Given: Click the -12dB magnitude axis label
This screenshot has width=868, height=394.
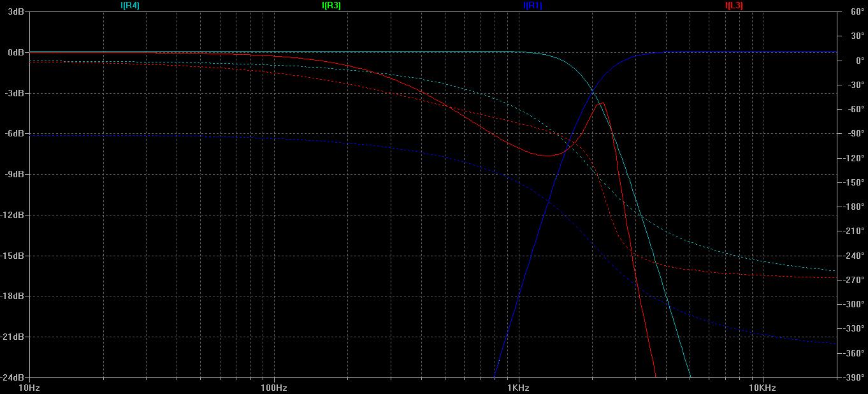Looking at the screenshot, I should (13, 215).
